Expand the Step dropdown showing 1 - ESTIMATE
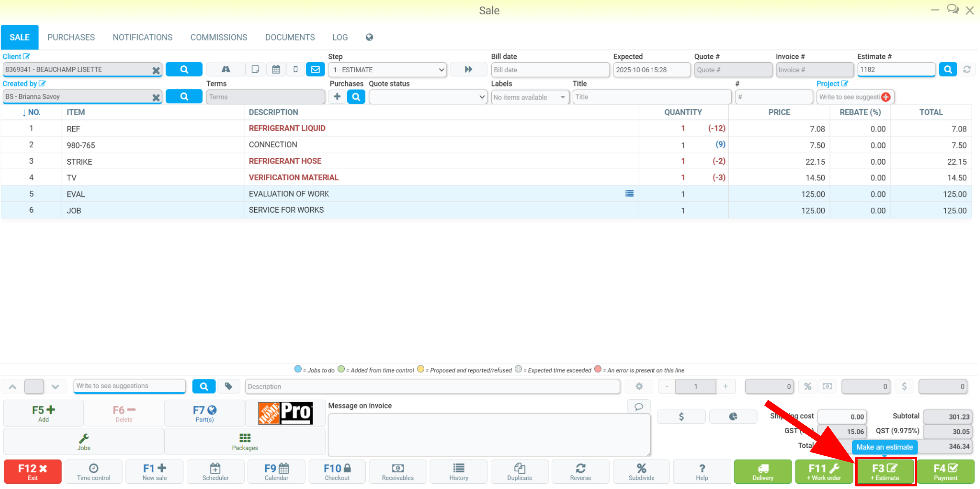The width and height of the screenshot is (980, 489). tap(387, 70)
